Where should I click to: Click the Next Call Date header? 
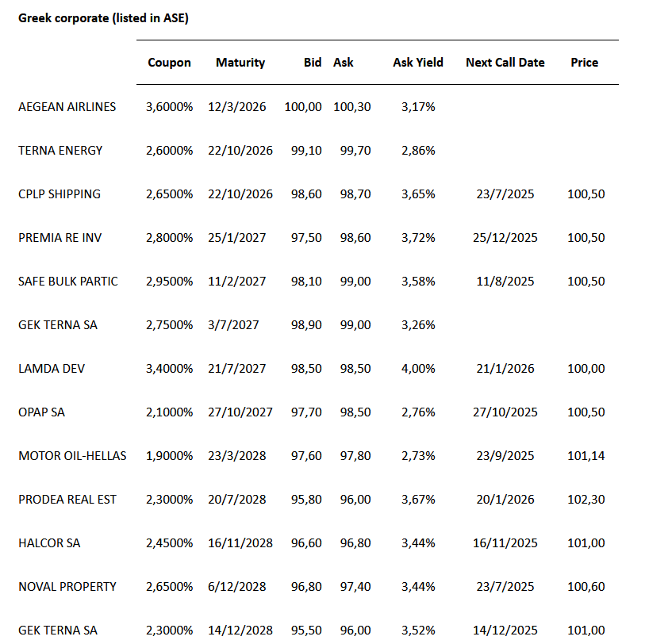505,63
